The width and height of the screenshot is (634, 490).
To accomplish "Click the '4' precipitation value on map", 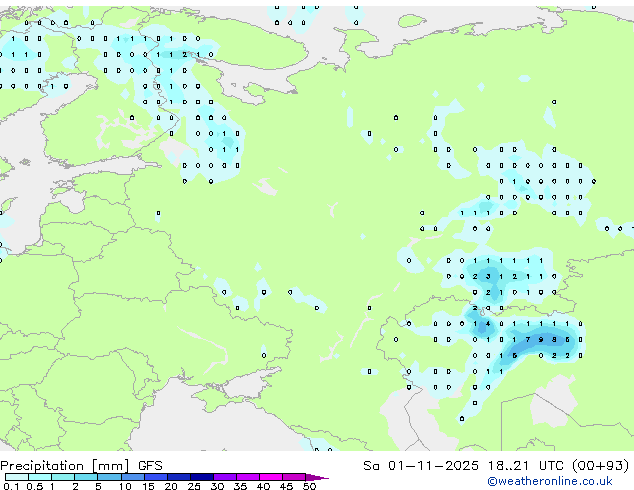I will [488, 323].
